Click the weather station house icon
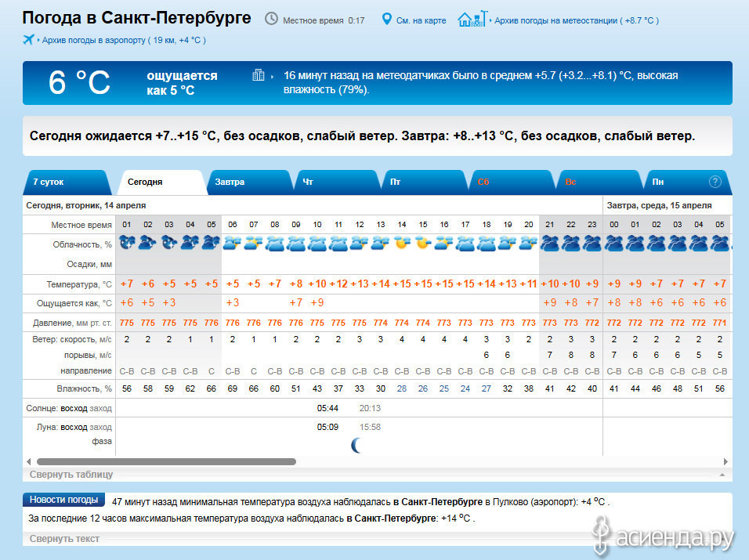749x560 pixels. click(x=471, y=19)
